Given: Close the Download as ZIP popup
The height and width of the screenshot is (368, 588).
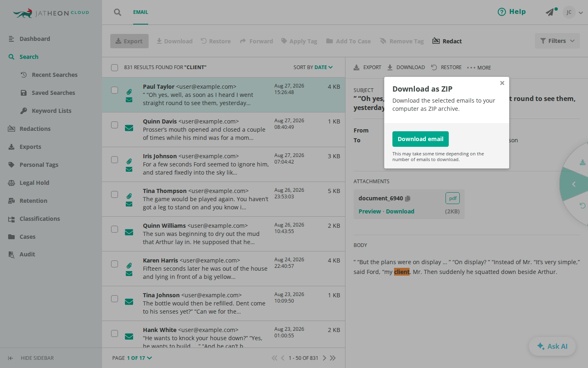Looking at the screenshot, I should coord(502,83).
